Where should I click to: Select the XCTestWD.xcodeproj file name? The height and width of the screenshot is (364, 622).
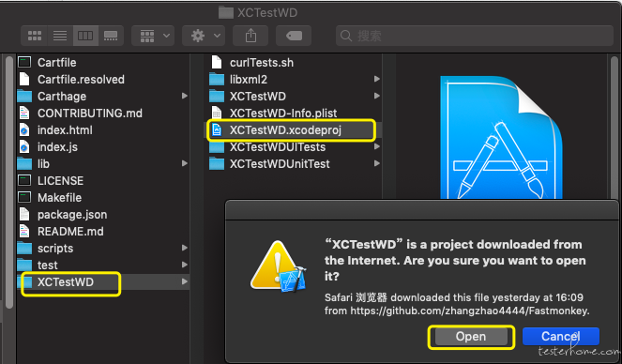click(285, 130)
